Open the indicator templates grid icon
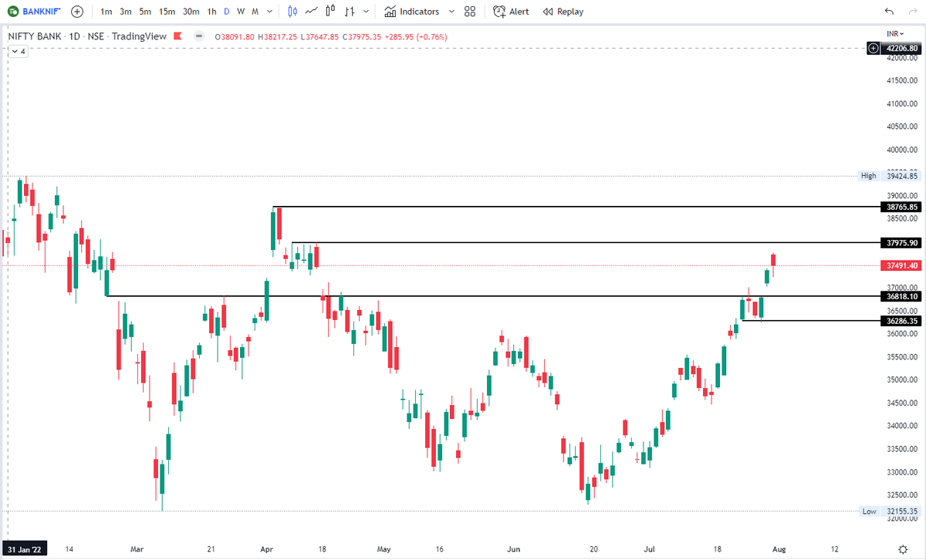 [x=470, y=12]
